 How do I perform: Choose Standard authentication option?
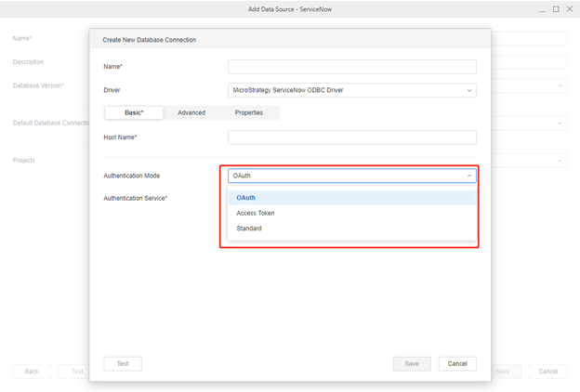(351, 229)
